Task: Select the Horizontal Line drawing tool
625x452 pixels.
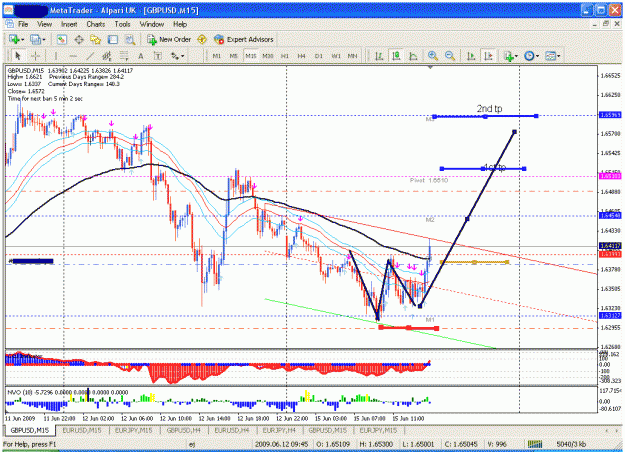Action: [73, 56]
